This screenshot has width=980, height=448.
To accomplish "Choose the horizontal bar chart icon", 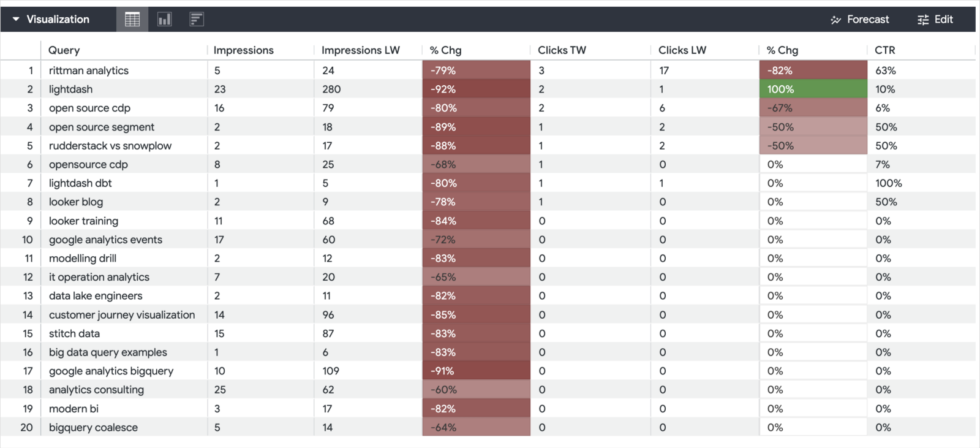I will tap(196, 20).
